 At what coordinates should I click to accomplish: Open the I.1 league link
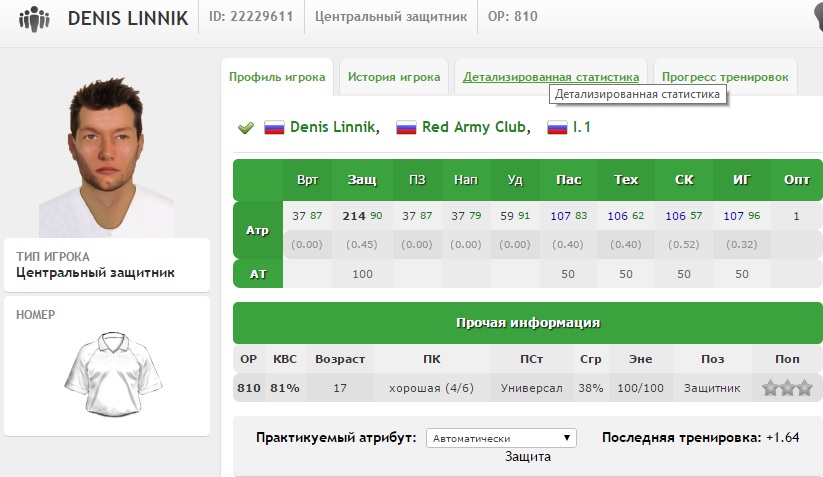pyautogui.click(x=582, y=127)
